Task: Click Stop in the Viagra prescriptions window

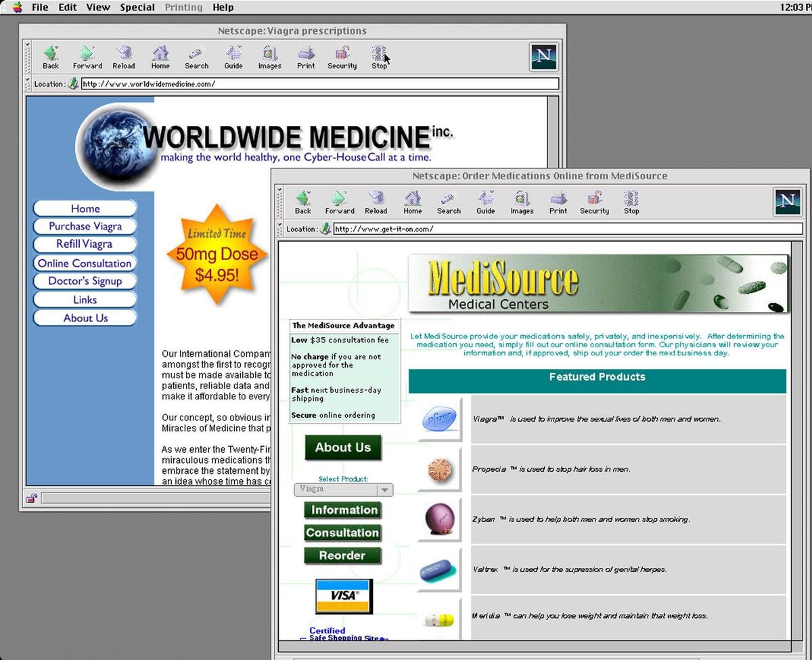Action: [x=379, y=58]
